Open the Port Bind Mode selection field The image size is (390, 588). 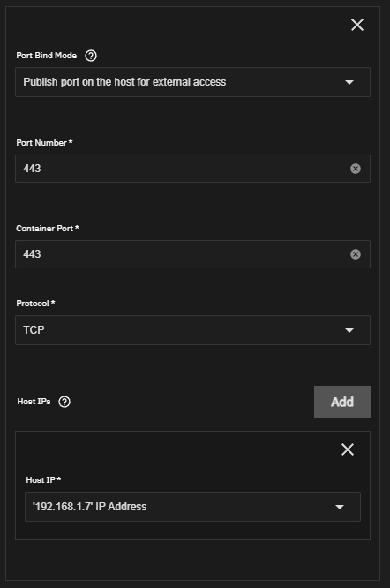pos(192,82)
